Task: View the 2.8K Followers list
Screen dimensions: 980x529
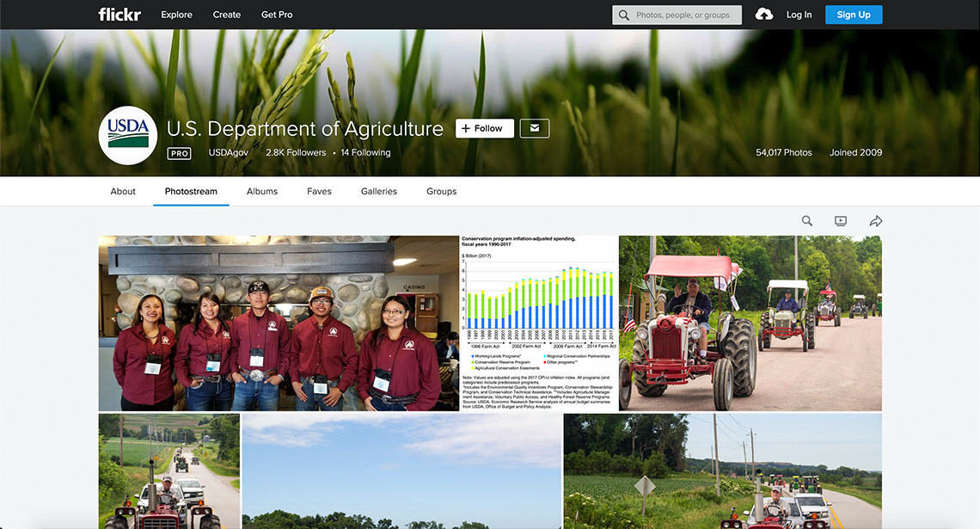Action: [296, 152]
